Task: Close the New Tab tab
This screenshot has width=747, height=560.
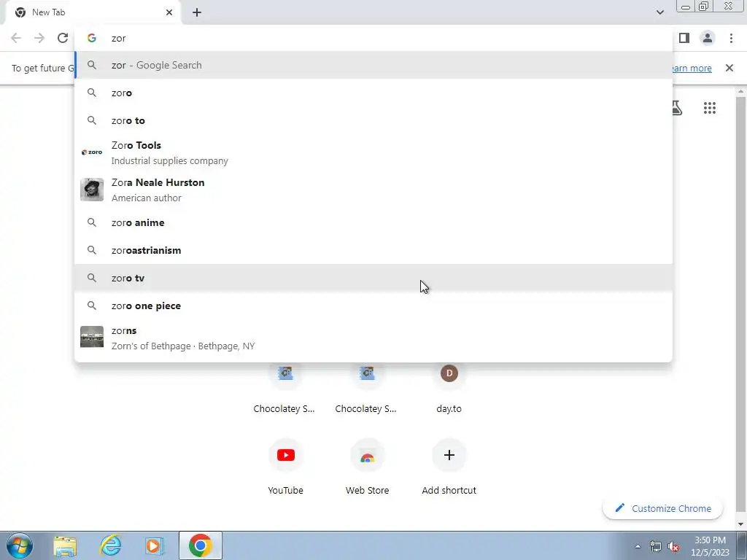Action: (169, 12)
